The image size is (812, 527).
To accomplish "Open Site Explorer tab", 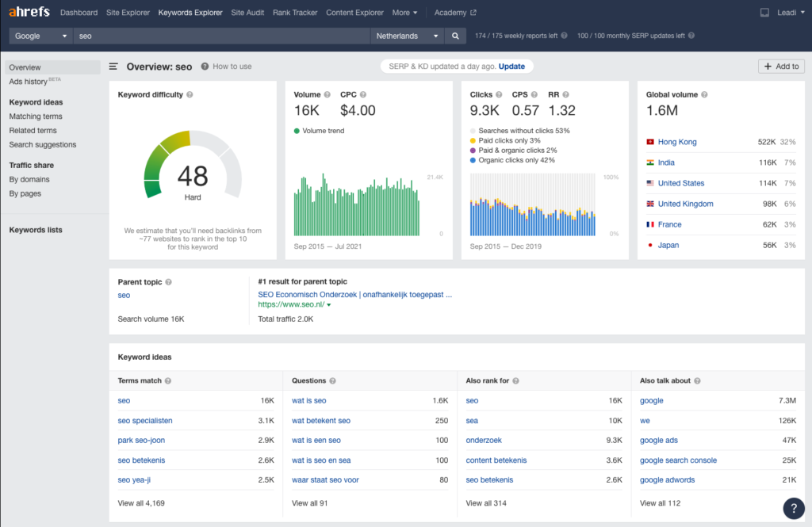I will pyautogui.click(x=128, y=13).
